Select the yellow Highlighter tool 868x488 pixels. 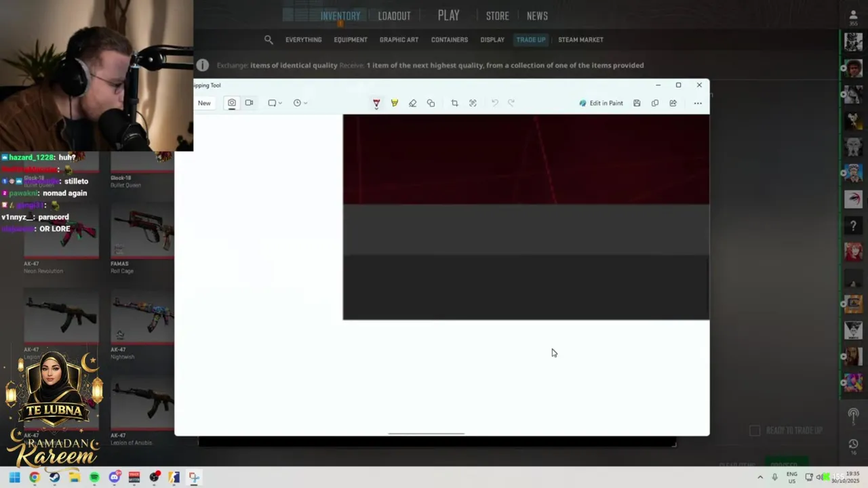394,103
